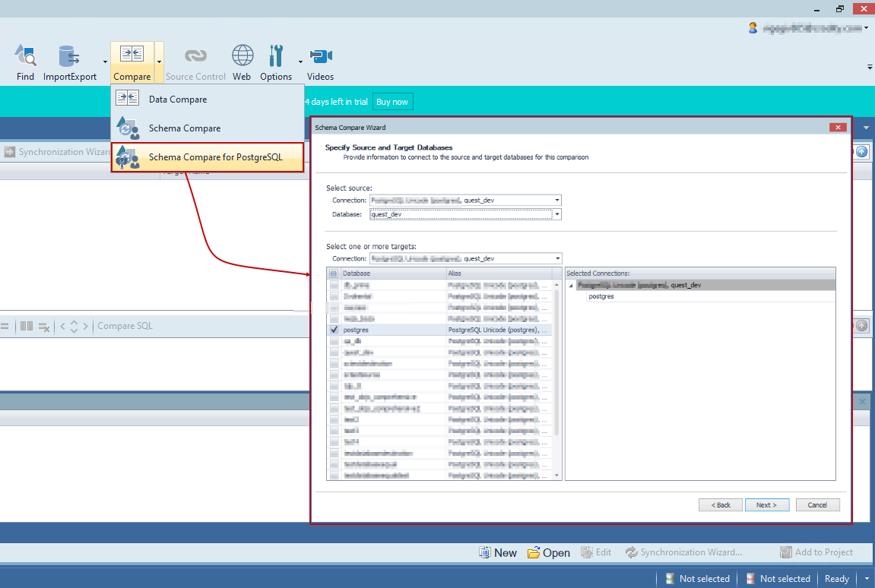Click the Next button in wizard
This screenshot has height=588, width=875.
tap(766, 505)
